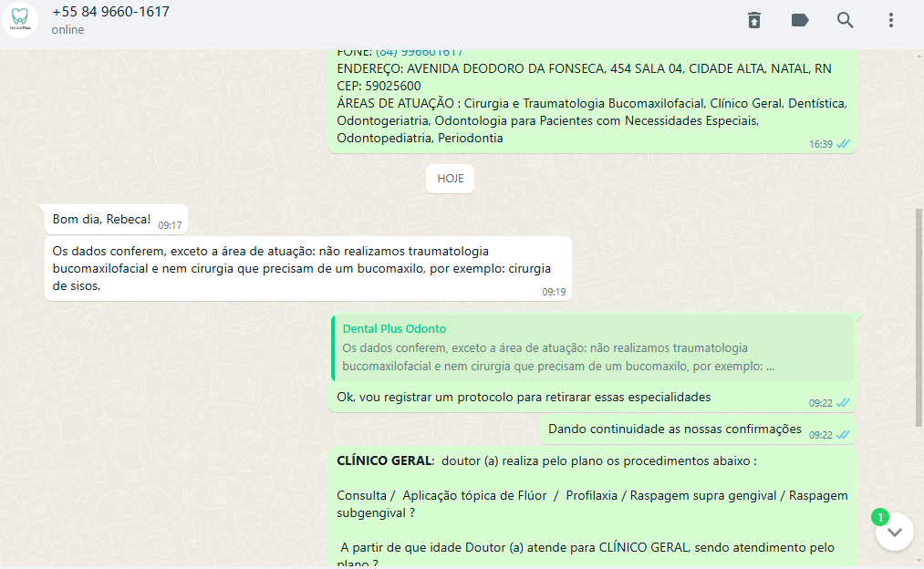
Task: Click the 'Dental Plus Odonto' quoted sender name
Action: (x=394, y=328)
